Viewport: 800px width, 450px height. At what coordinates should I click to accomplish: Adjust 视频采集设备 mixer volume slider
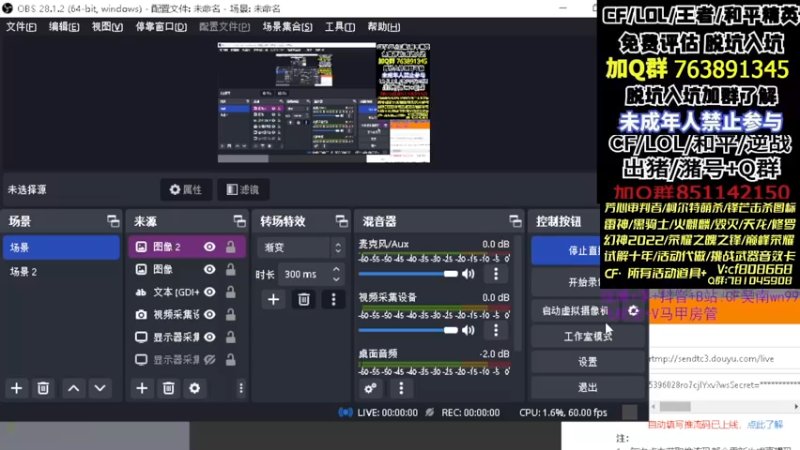(x=408, y=330)
